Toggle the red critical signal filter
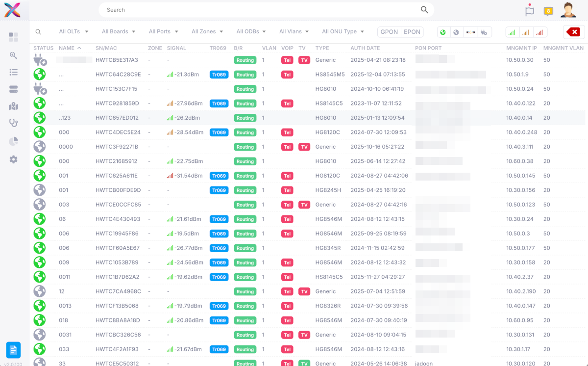The image size is (588, 366). point(539,32)
